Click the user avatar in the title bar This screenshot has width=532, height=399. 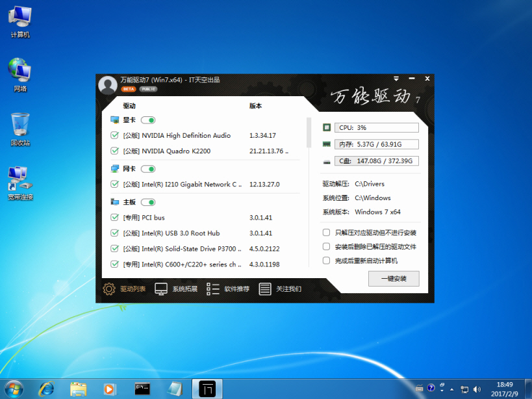click(107, 84)
